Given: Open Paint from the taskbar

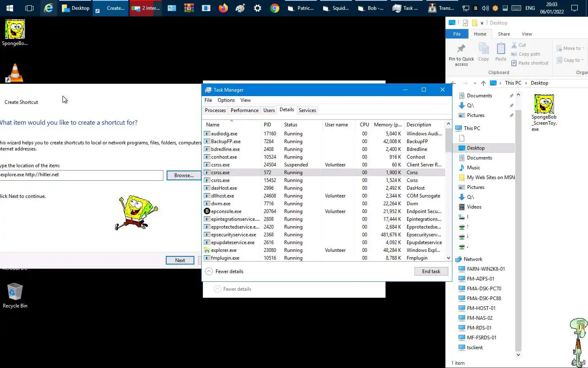Looking at the screenshot, I should click(x=241, y=8).
